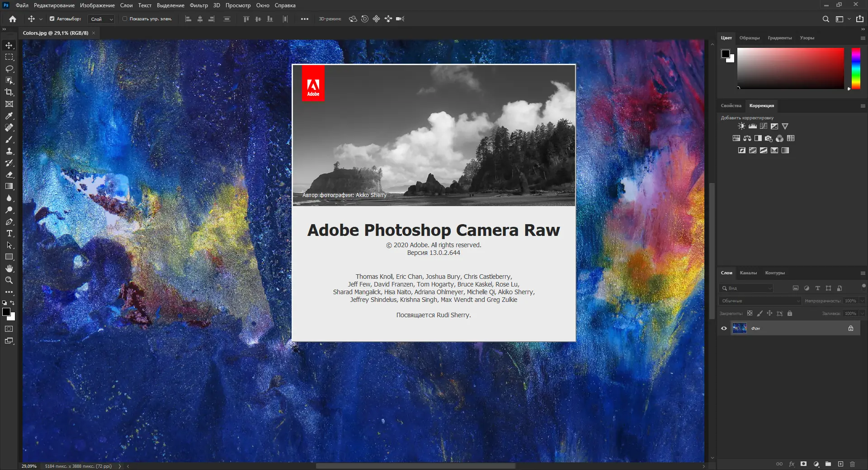Toggle lock image pixels brush icon

(759, 313)
